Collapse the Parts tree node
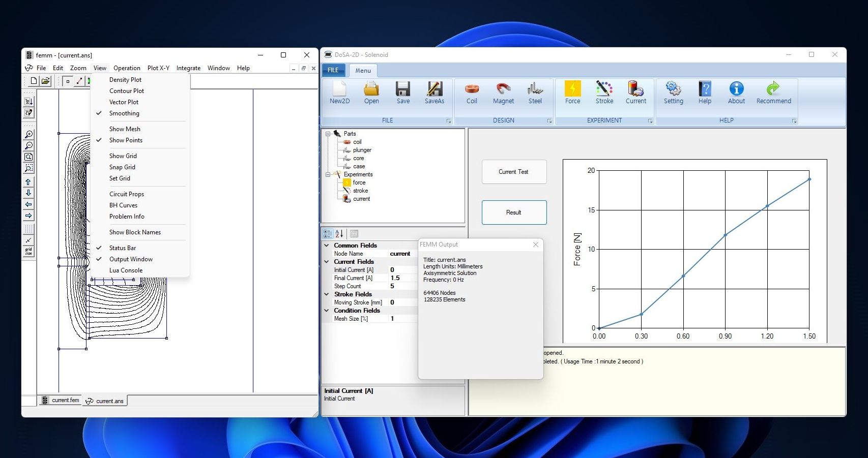Image resolution: width=868 pixels, height=458 pixels. point(328,134)
